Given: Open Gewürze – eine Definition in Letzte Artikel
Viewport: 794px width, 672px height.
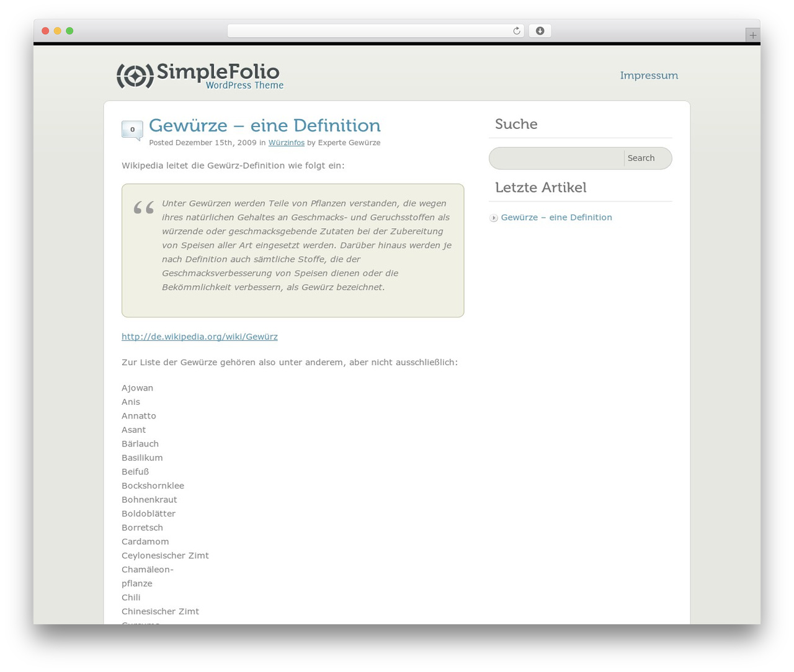Looking at the screenshot, I should pyautogui.click(x=556, y=218).
